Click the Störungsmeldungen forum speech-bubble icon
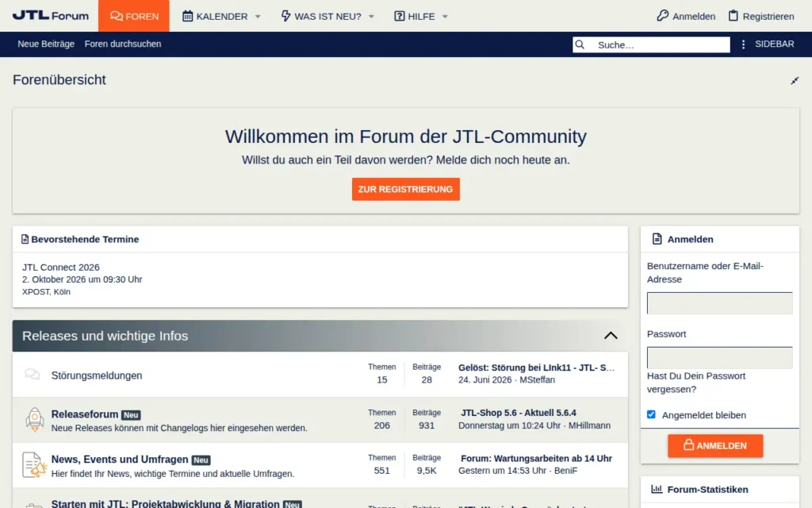The width and height of the screenshot is (812, 508). (x=33, y=375)
